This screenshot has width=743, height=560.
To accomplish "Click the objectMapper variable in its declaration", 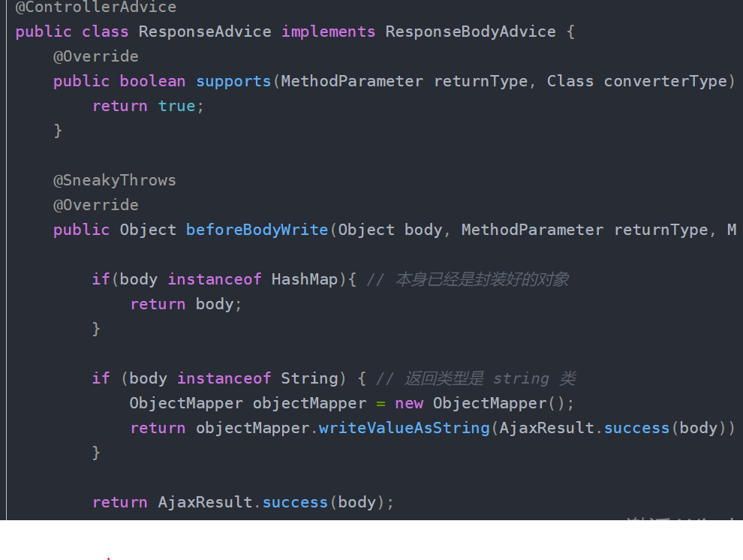I will pos(309,403).
